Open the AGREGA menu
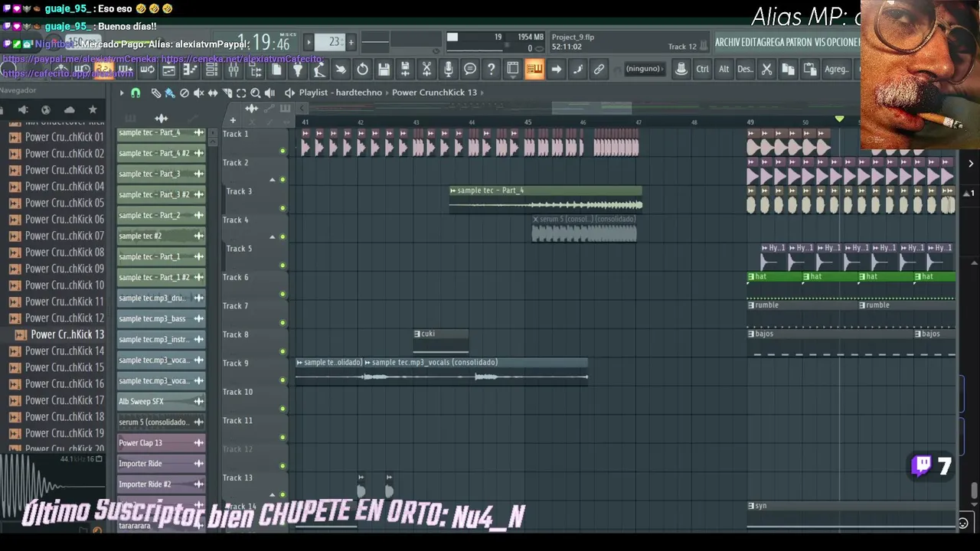Viewport: 980px width, 551px height. [771, 43]
